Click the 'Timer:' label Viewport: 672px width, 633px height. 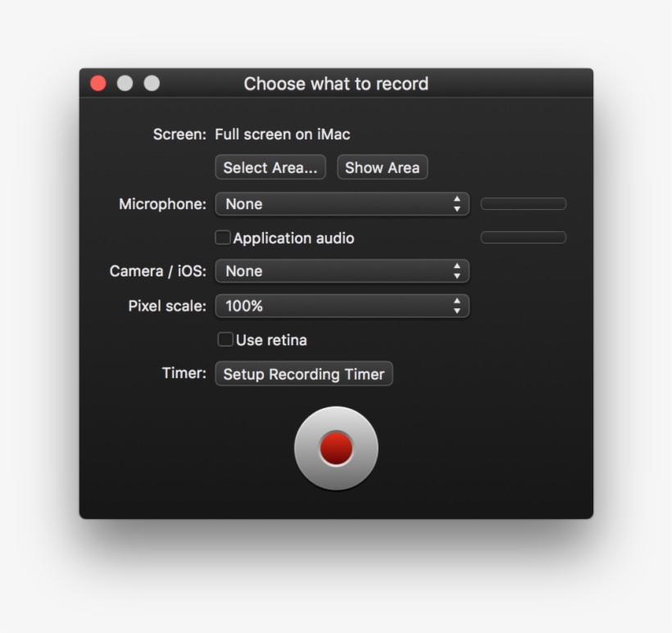[x=184, y=373]
